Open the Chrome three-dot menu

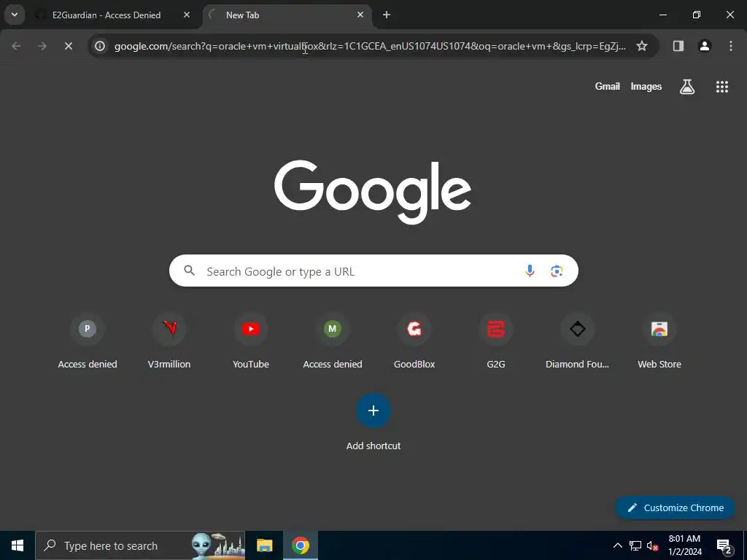(731, 46)
